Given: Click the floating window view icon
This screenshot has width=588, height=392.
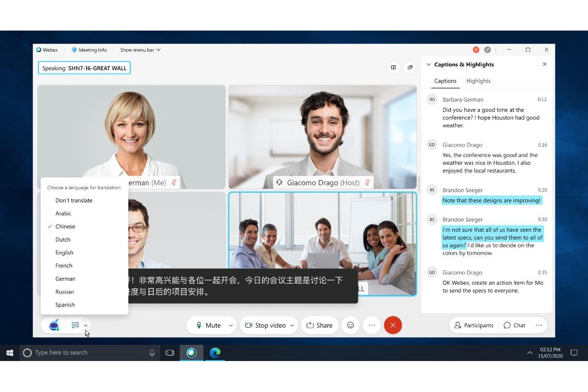Looking at the screenshot, I should pyautogui.click(x=410, y=68).
